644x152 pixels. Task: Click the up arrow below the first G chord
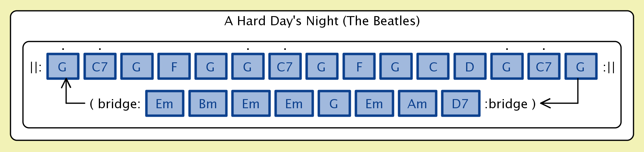[x=66, y=84]
